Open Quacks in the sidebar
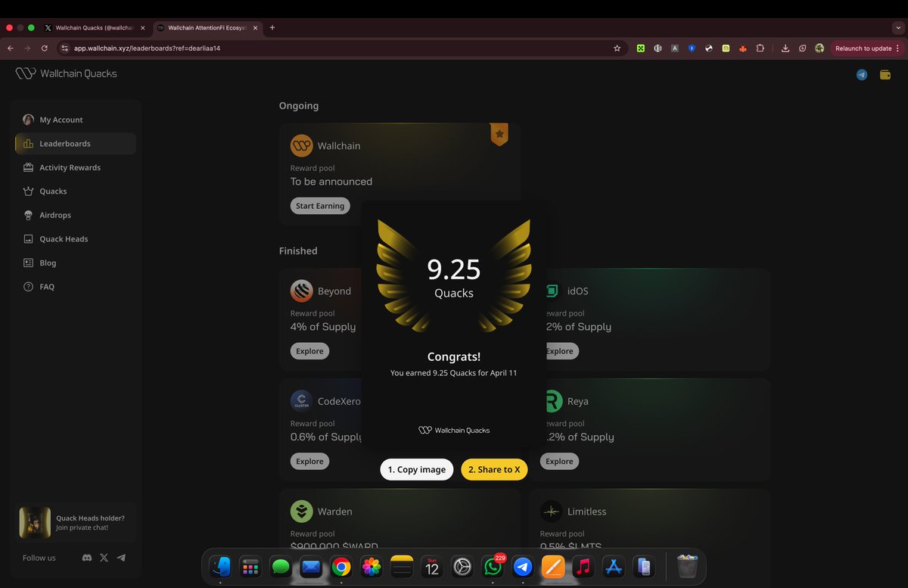 coord(76,191)
